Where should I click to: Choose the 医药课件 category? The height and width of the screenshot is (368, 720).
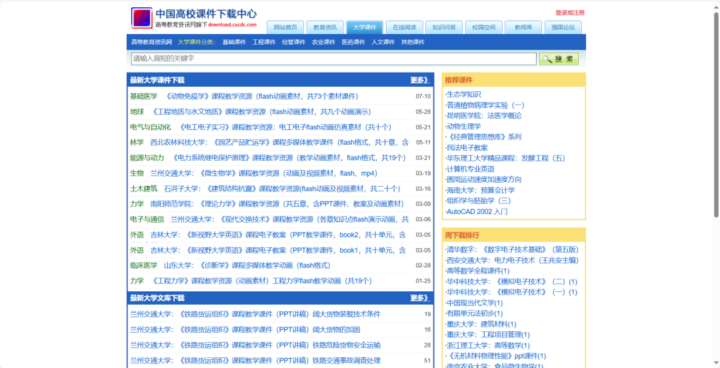point(353,42)
